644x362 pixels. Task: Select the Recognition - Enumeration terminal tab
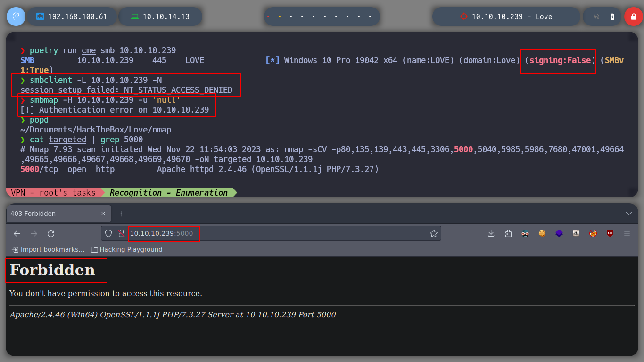pos(168,192)
